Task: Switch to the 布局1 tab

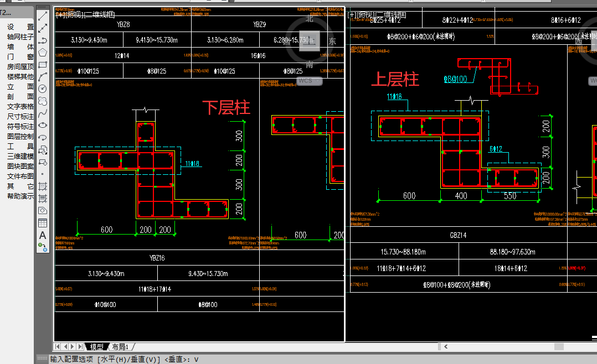Action: pos(120,346)
